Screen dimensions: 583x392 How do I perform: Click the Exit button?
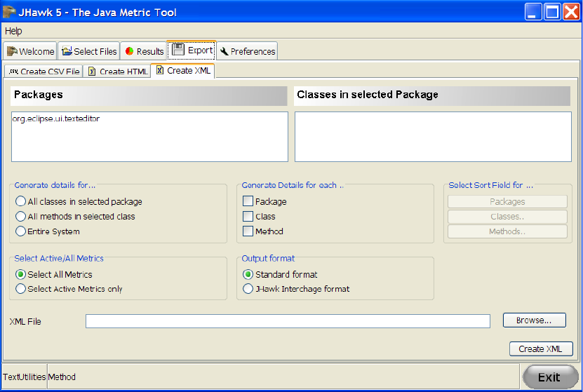click(550, 377)
